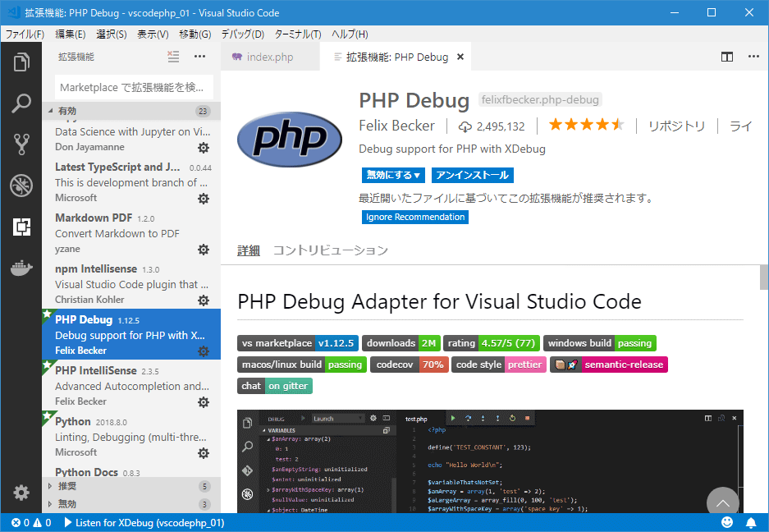
Task: Open the 選択(S) menu
Action: click(112, 34)
